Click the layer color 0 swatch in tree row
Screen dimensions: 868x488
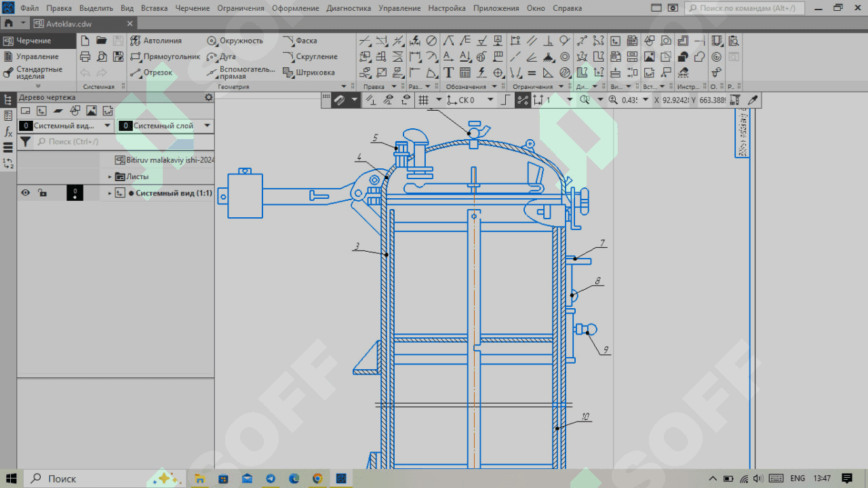75,193
